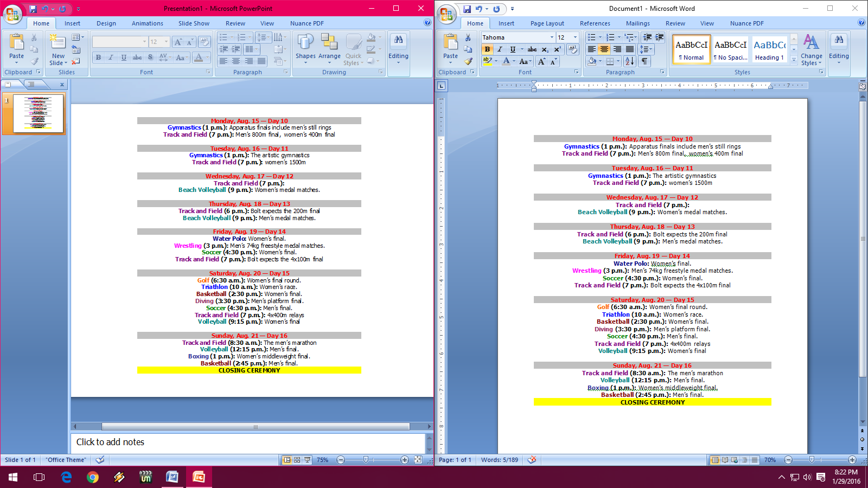Click the Arrange icon in PowerPoint's Drawing group
The height and width of the screenshot is (488, 868).
(x=329, y=49)
